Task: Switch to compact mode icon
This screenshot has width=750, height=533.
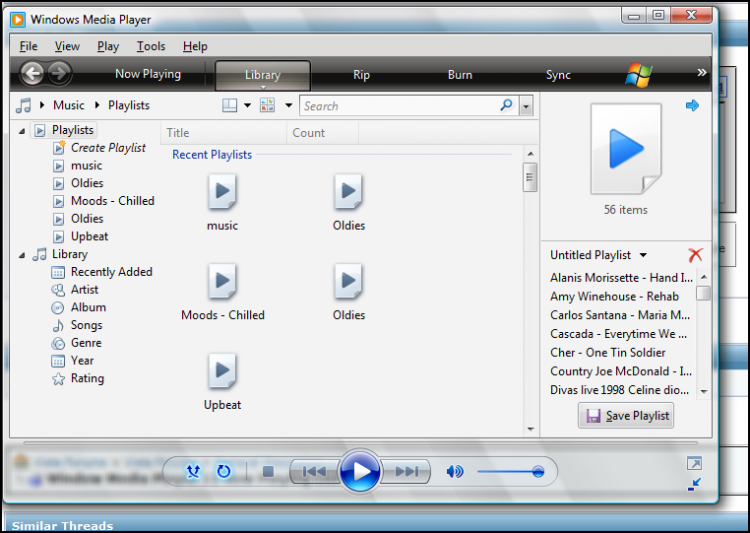Action: coord(694,484)
